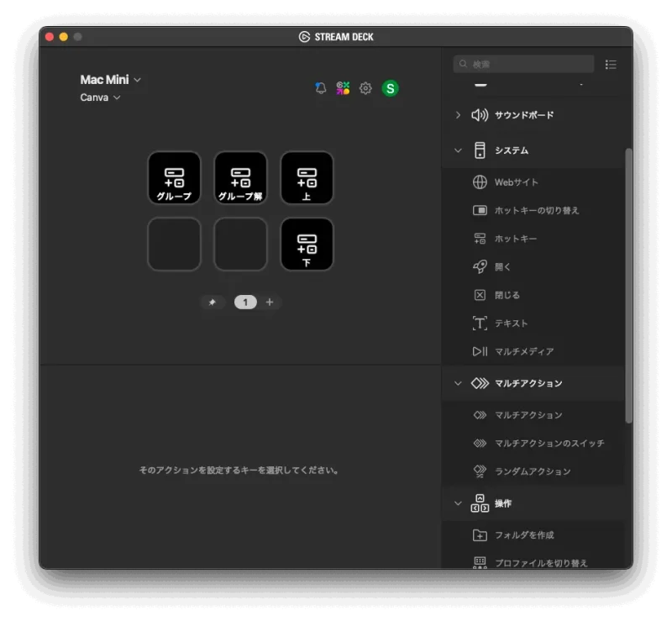Select the テキスト action label
Screen dimensions: 672x621
point(512,324)
